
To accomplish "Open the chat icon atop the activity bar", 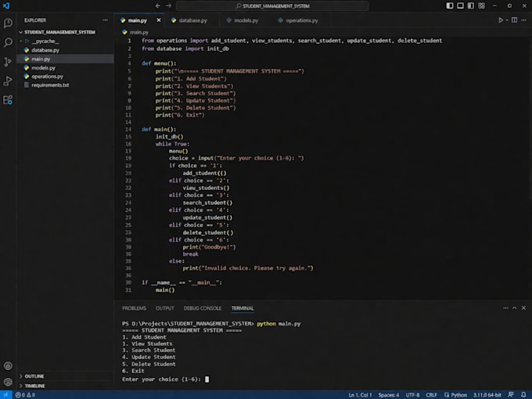I will (x=8, y=23).
